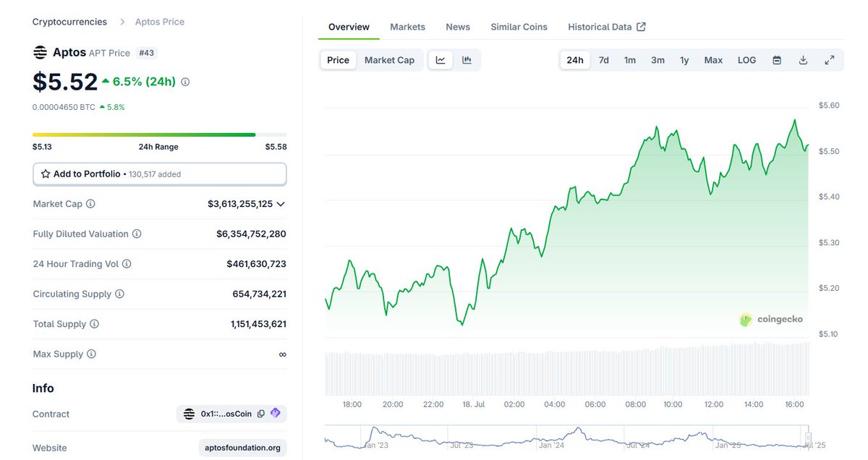Switch to line chart view
868x460 pixels.
pos(441,60)
